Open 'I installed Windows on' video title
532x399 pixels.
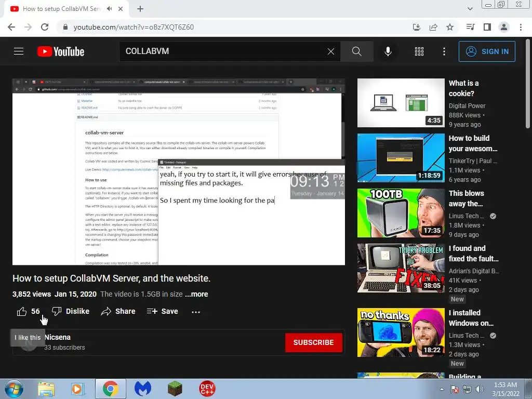click(471, 318)
